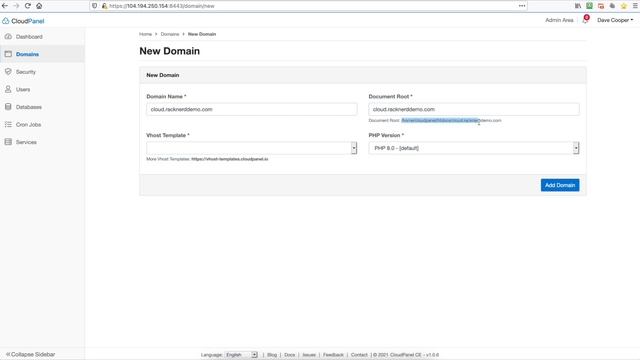Reload the page with refresh icon
Image resolution: width=640 pixels, height=360 pixels.
tap(28, 6)
